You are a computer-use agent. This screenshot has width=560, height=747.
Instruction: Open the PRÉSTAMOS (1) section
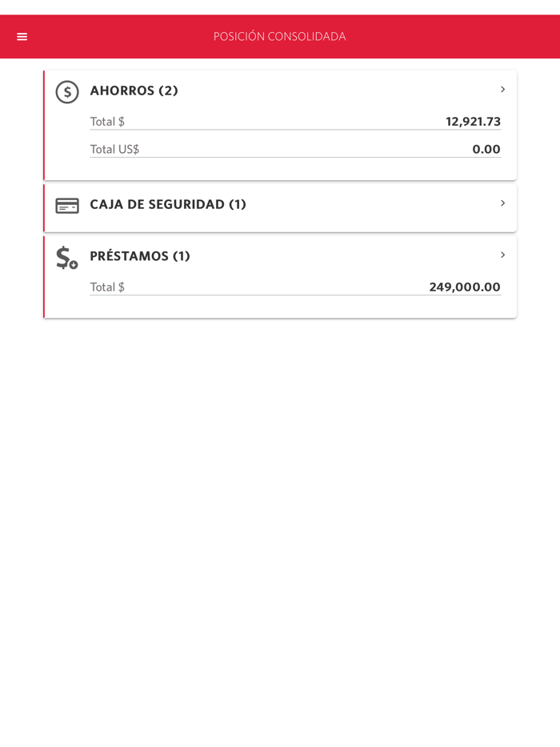(x=140, y=255)
